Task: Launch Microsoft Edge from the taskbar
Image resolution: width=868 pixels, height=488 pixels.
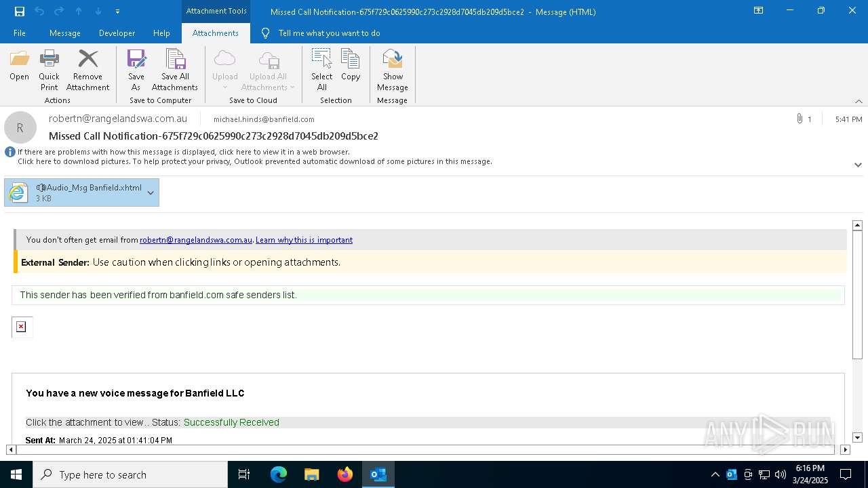Action: tap(279, 474)
